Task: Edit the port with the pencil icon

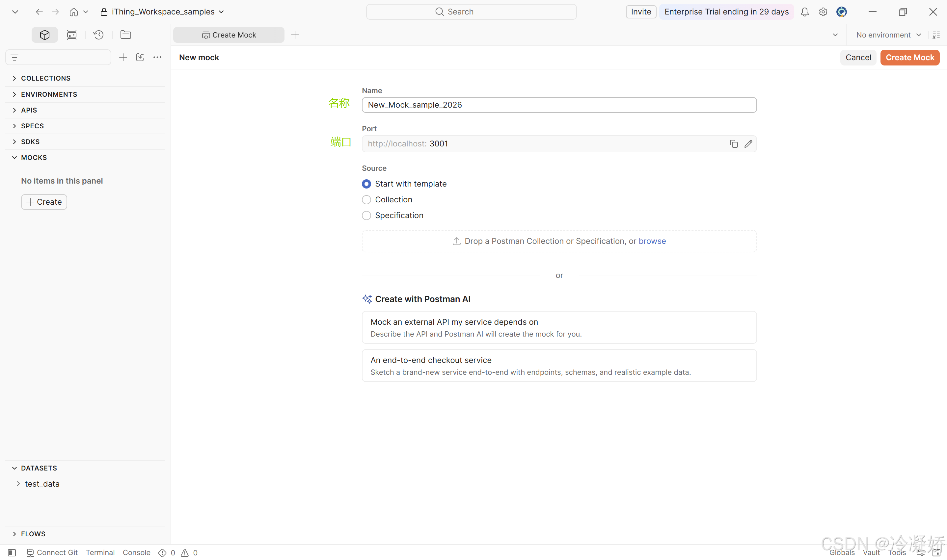Action: click(x=748, y=144)
